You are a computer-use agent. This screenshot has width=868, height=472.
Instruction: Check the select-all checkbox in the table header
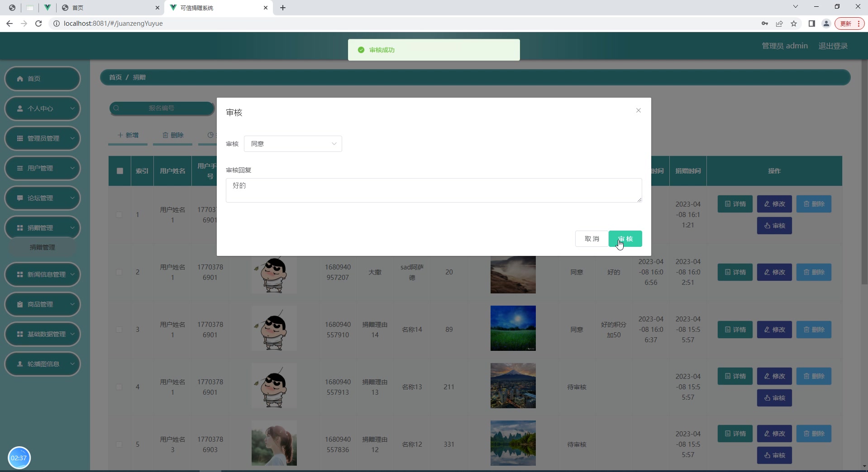click(119, 171)
